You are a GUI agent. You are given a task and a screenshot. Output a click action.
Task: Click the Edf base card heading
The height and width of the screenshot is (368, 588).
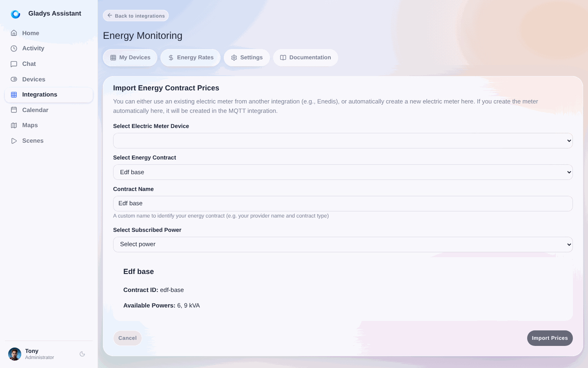138,272
